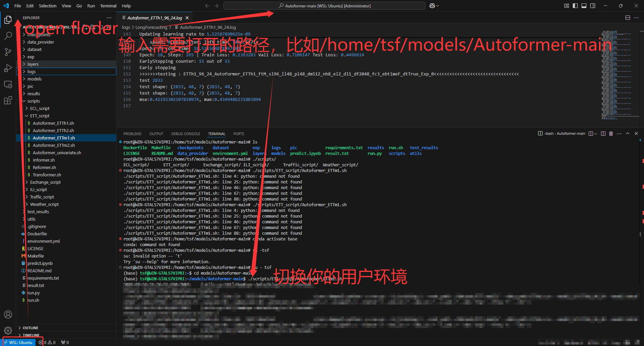The height and width of the screenshot is (346, 644).
Task: Kill the terminal with trash icon
Action: pyautogui.click(x=611, y=133)
